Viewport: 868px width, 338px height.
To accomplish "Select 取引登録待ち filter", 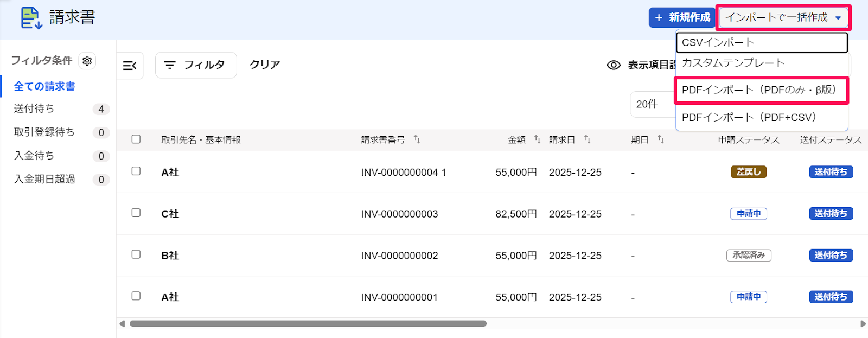I will pyautogui.click(x=44, y=132).
